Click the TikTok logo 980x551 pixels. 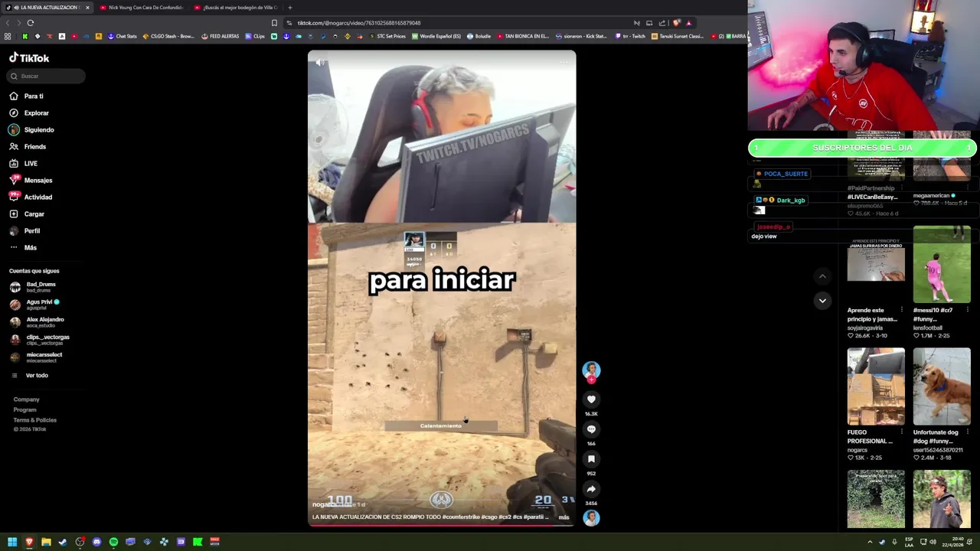[29, 58]
